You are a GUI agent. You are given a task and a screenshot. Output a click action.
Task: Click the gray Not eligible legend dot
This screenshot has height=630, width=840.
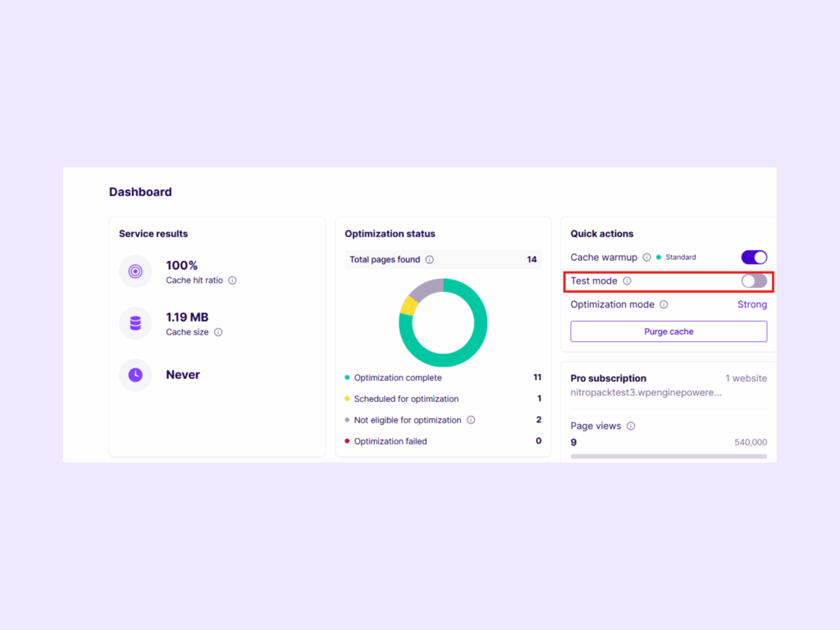point(347,420)
